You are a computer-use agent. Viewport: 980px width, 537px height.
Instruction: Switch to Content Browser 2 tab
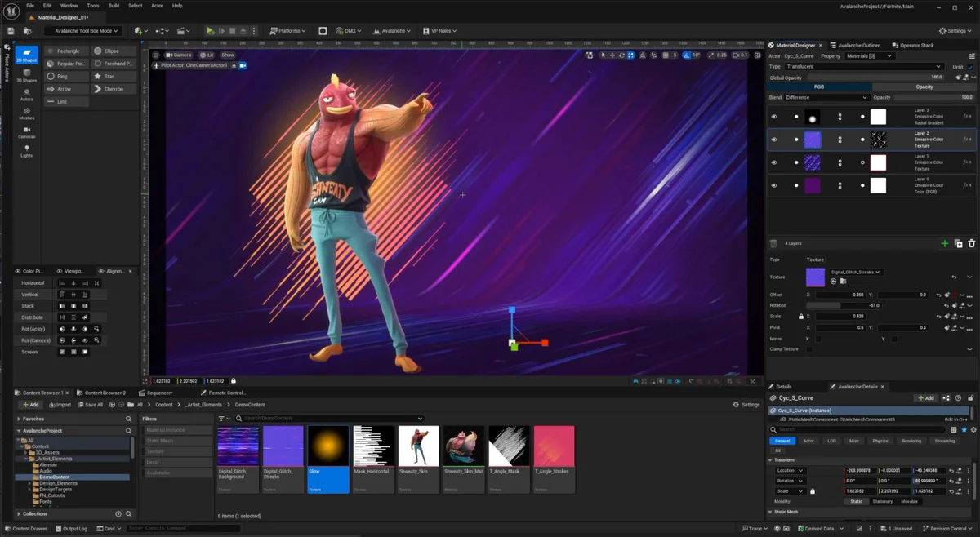pos(102,393)
